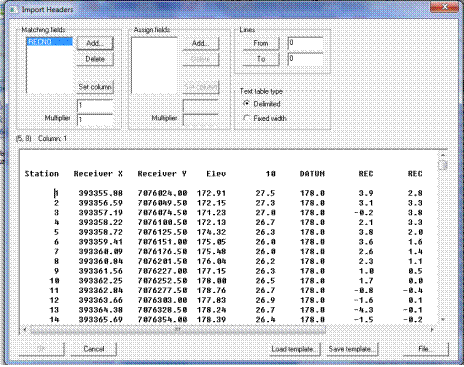464x367 pixels.
Task: Focus the From line number input
Action: 305,43
